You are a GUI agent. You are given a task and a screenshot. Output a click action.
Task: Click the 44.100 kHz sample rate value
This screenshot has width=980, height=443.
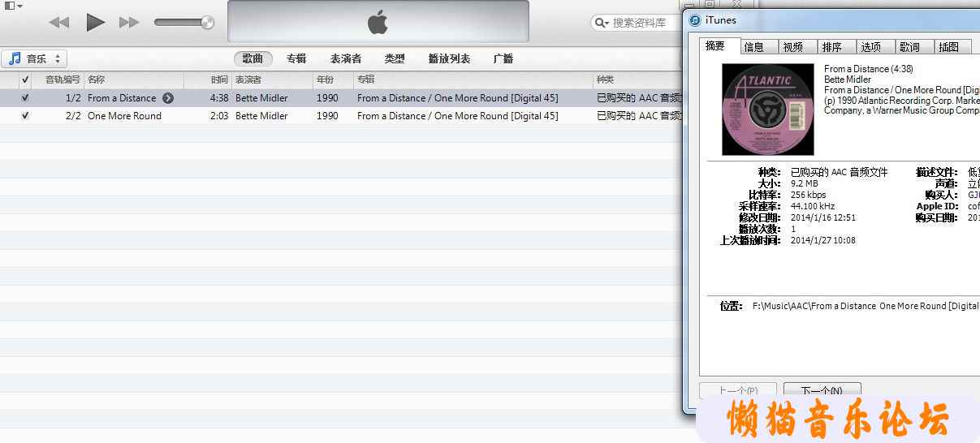click(813, 206)
